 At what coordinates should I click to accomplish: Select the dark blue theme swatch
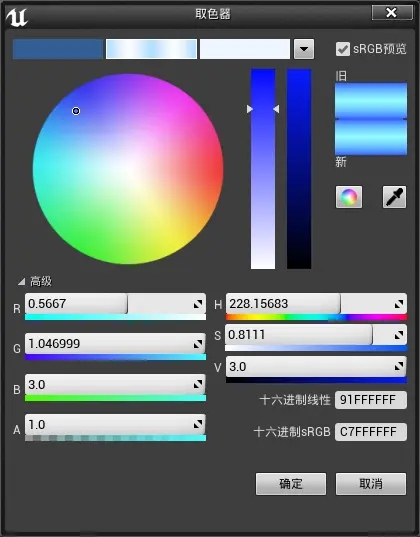tap(58, 49)
